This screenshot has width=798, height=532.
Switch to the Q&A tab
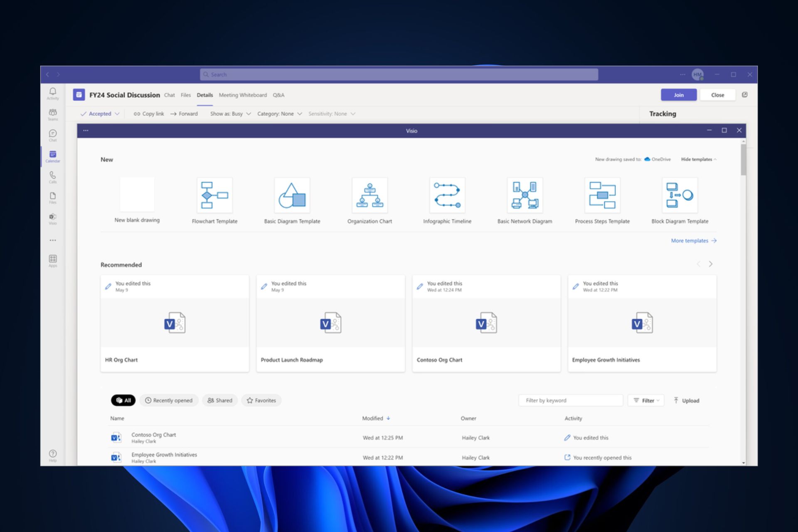click(278, 95)
